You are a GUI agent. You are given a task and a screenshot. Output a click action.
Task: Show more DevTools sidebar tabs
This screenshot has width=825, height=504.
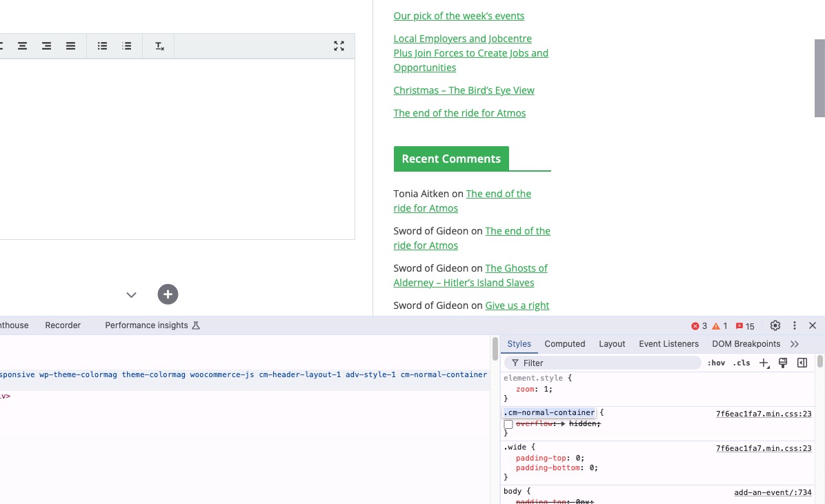click(795, 344)
